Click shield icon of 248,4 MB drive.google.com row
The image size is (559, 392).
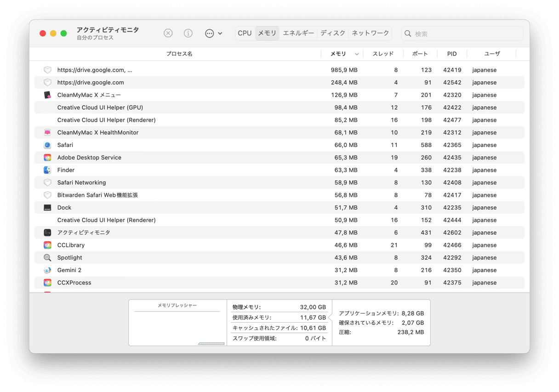[x=47, y=82]
